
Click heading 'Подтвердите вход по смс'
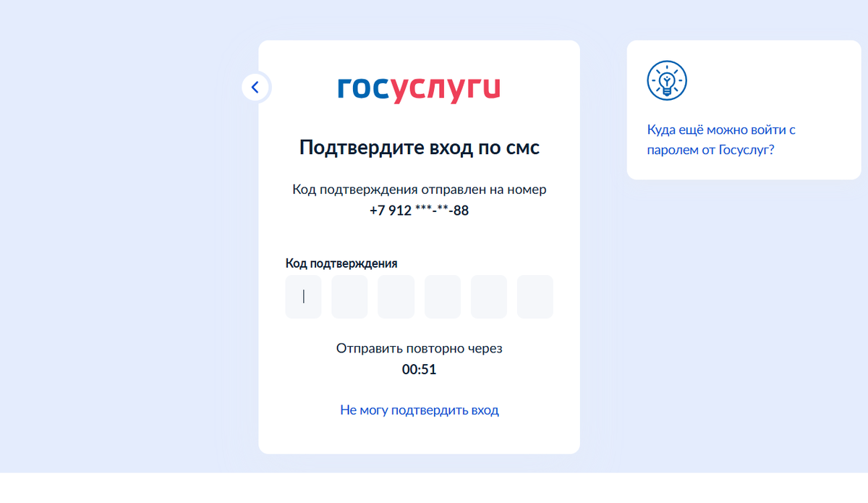click(x=420, y=148)
